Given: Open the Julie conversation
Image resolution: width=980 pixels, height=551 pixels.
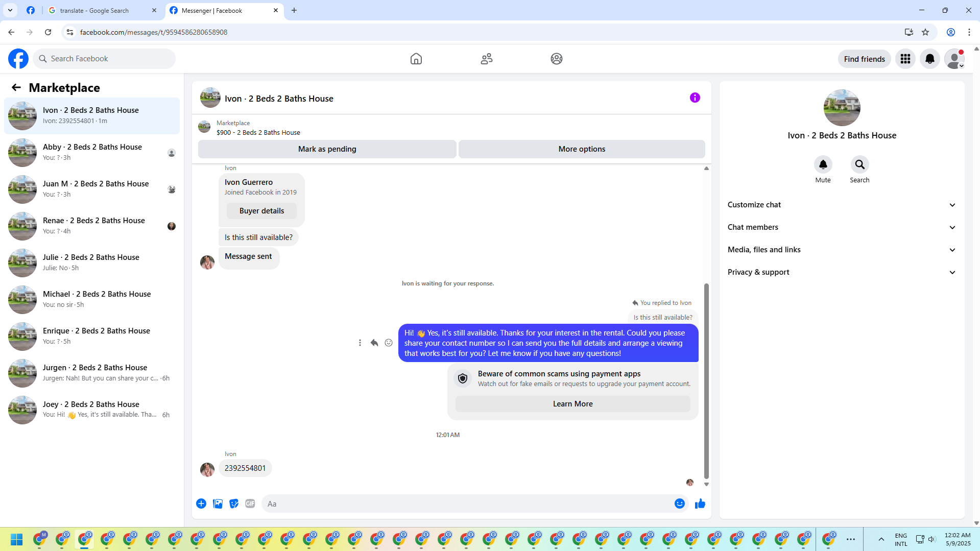Looking at the screenshot, I should click(92, 262).
